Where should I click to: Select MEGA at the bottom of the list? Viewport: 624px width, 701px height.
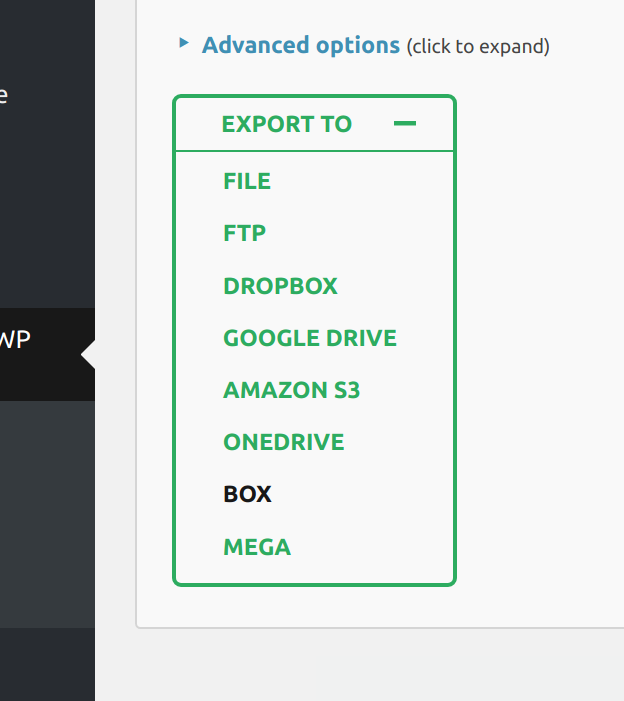pos(257,547)
